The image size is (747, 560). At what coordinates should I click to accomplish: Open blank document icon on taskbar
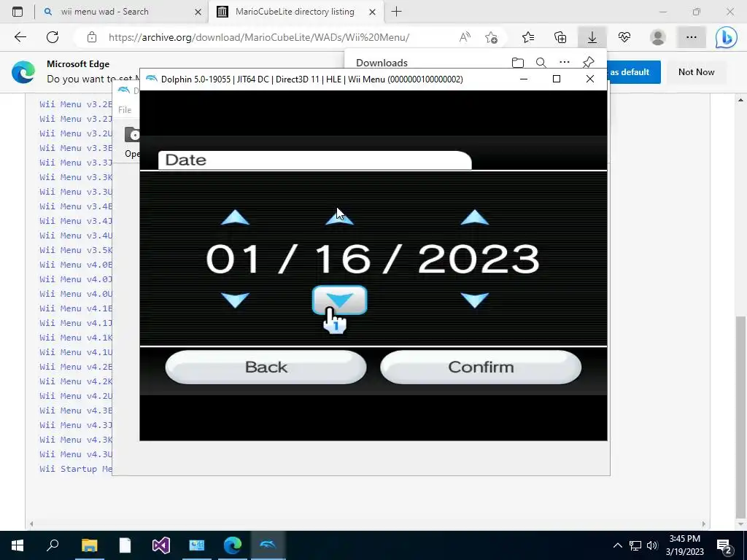tap(125, 545)
